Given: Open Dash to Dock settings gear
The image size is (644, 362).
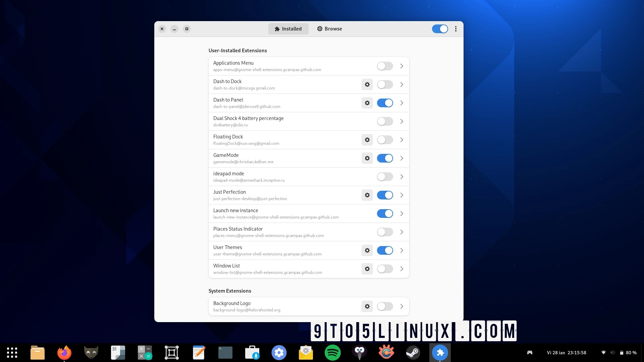Looking at the screenshot, I should tap(367, 84).
